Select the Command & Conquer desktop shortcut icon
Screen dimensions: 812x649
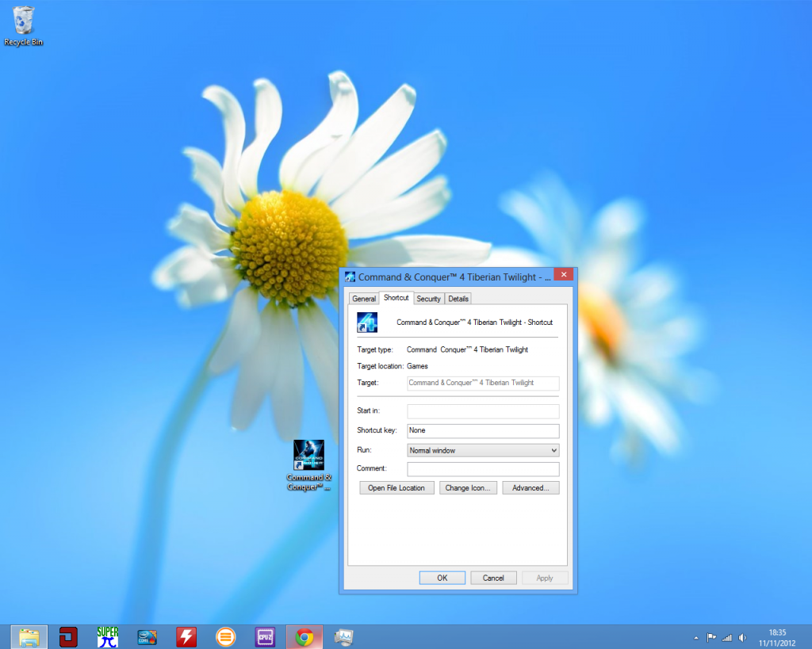click(309, 465)
